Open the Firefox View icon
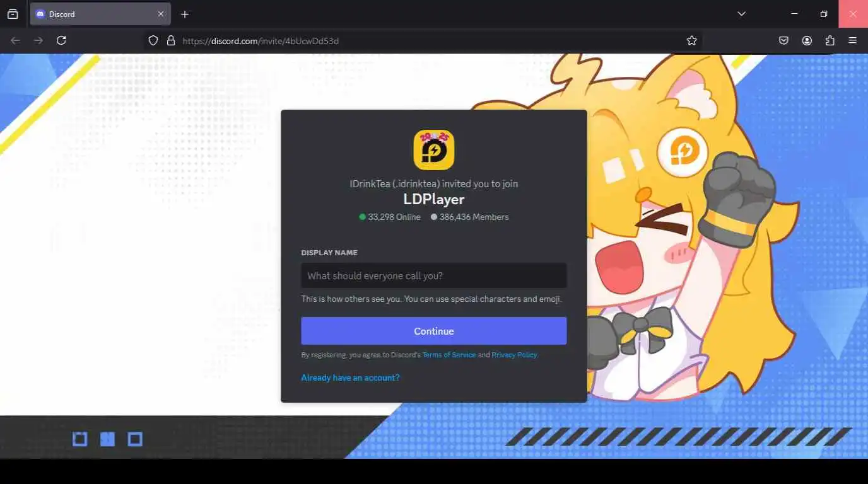This screenshot has width=868, height=484. click(13, 14)
